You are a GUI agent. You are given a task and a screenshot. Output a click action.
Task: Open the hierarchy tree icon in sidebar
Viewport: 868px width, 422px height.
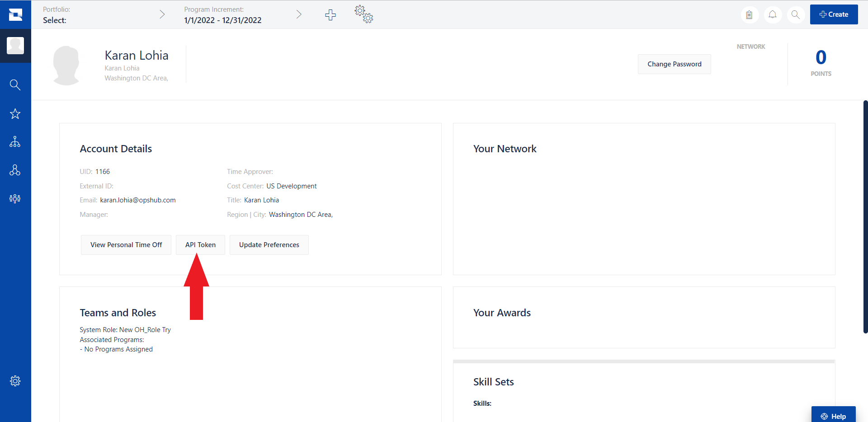pos(15,142)
